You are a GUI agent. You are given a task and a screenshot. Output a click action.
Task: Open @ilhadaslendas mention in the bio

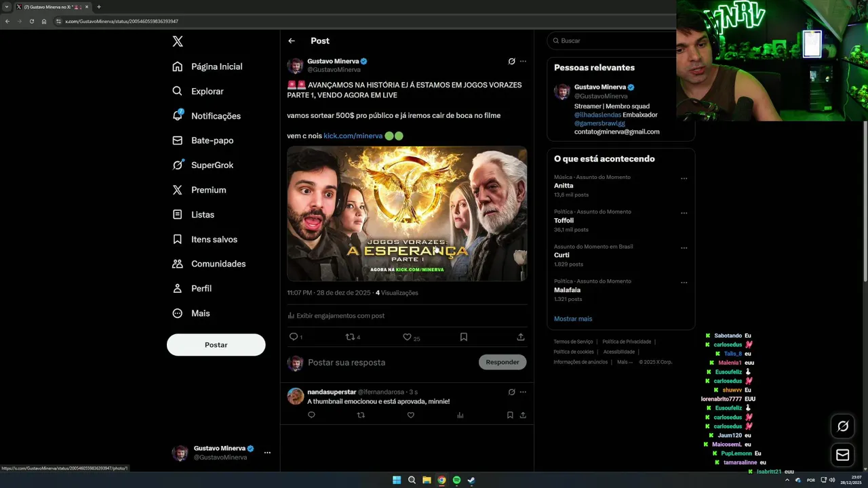coord(597,115)
